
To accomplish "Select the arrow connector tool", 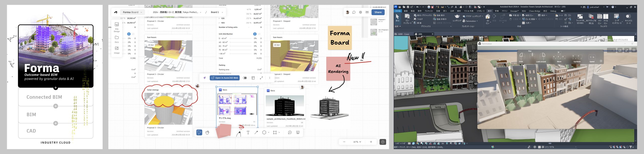I will (256, 132).
